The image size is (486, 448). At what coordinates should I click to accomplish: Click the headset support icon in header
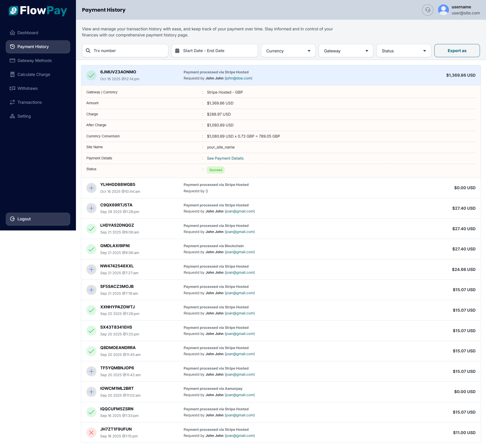[x=428, y=10]
